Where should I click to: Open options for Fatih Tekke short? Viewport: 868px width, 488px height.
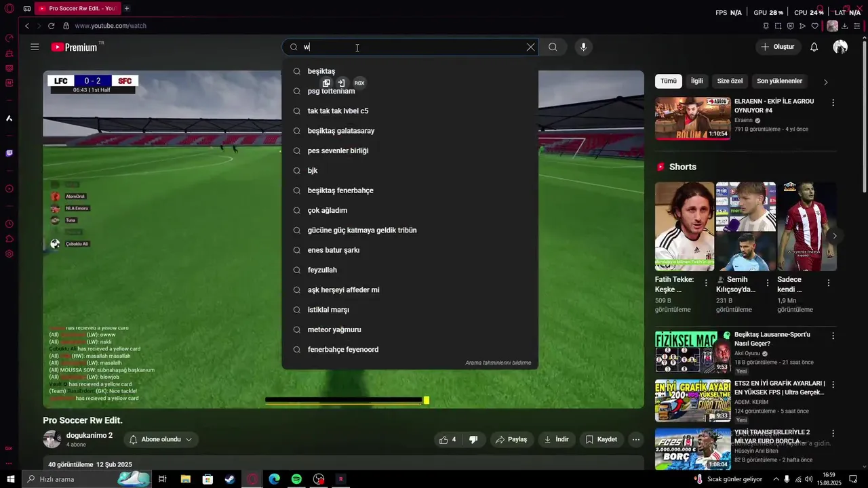click(706, 283)
